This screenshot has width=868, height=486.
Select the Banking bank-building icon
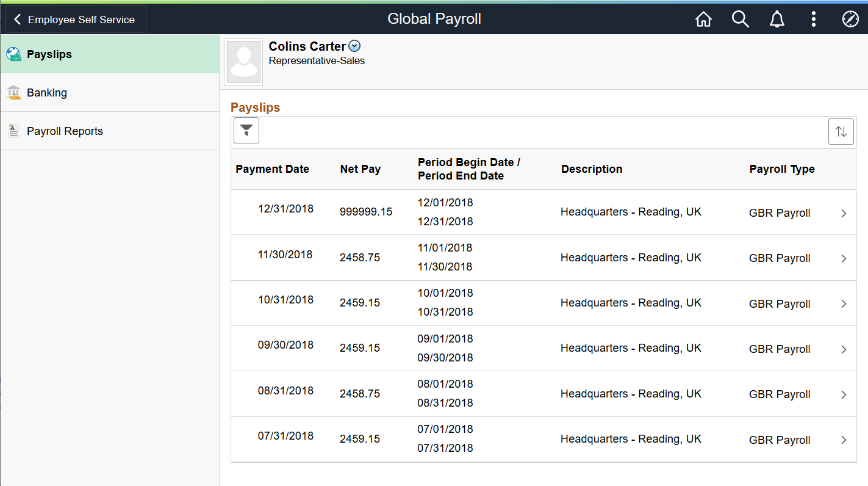14,92
